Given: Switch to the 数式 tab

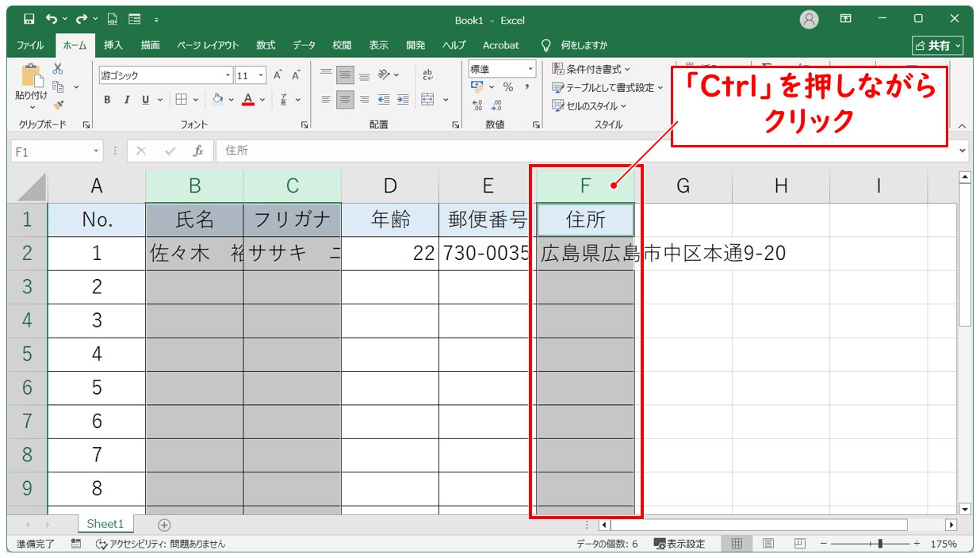Looking at the screenshot, I should (x=266, y=45).
